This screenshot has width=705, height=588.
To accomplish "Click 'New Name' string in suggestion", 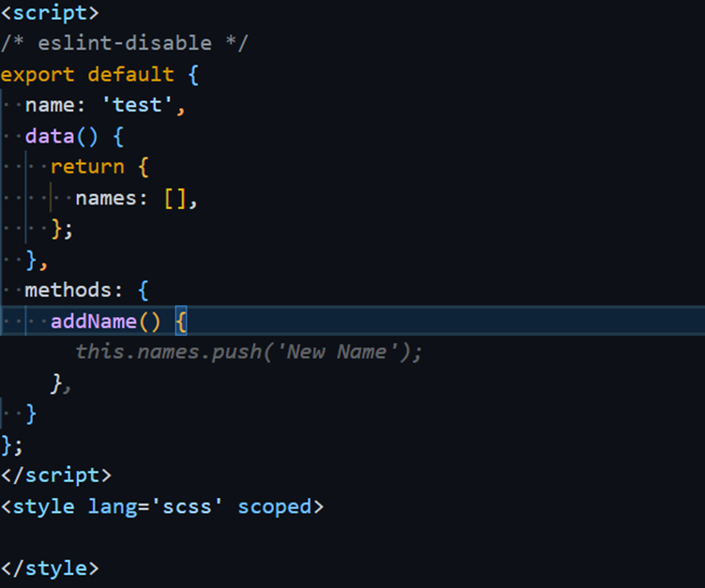I will (337, 352).
